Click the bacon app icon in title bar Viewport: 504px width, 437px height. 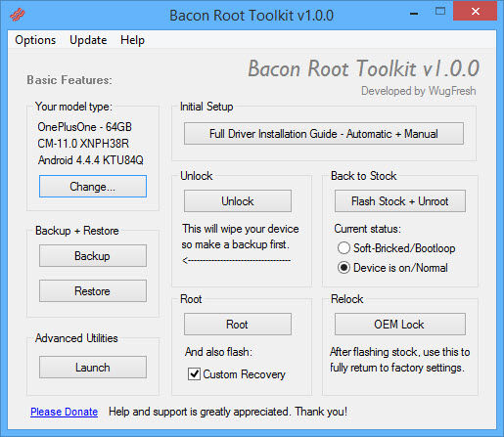pyautogui.click(x=18, y=15)
